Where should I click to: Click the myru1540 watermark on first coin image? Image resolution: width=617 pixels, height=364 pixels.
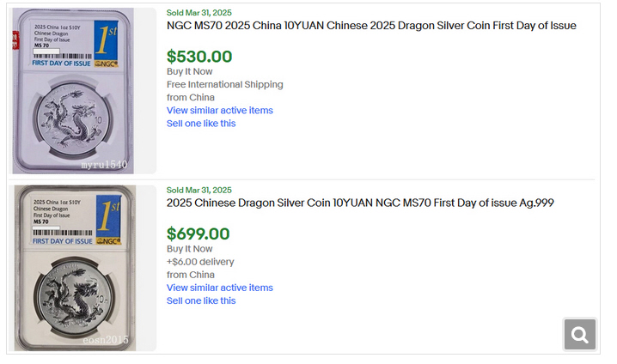(104, 164)
